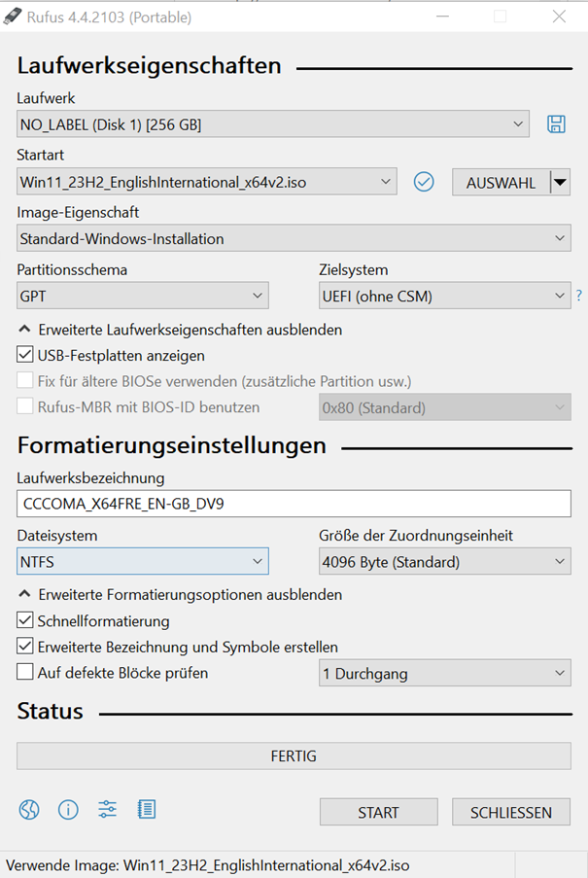Open the Laufwerk drive dropdown

tap(273, 124)
